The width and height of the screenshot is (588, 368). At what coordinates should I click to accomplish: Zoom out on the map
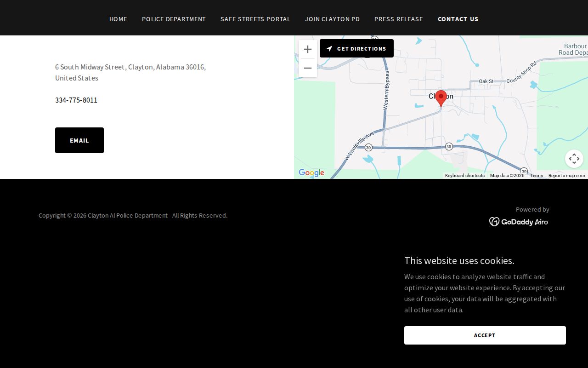[308, 68]
